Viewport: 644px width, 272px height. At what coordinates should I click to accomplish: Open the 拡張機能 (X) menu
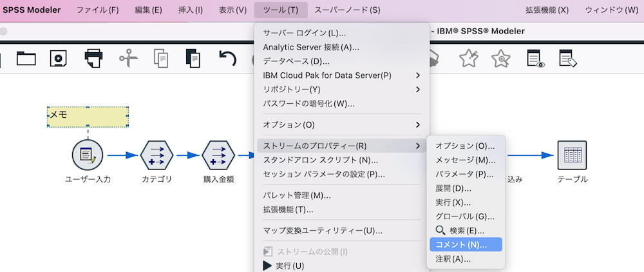point(547,10)
